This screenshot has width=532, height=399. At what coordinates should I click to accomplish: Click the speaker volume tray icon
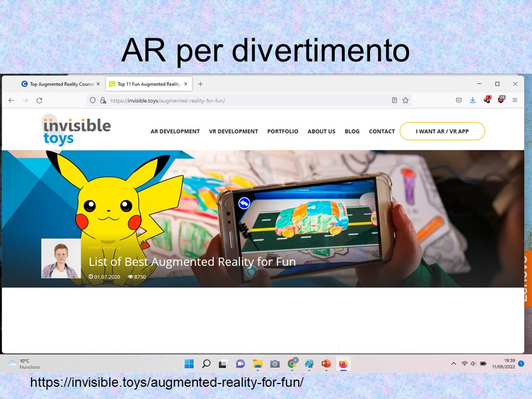[x=473, y=364]
